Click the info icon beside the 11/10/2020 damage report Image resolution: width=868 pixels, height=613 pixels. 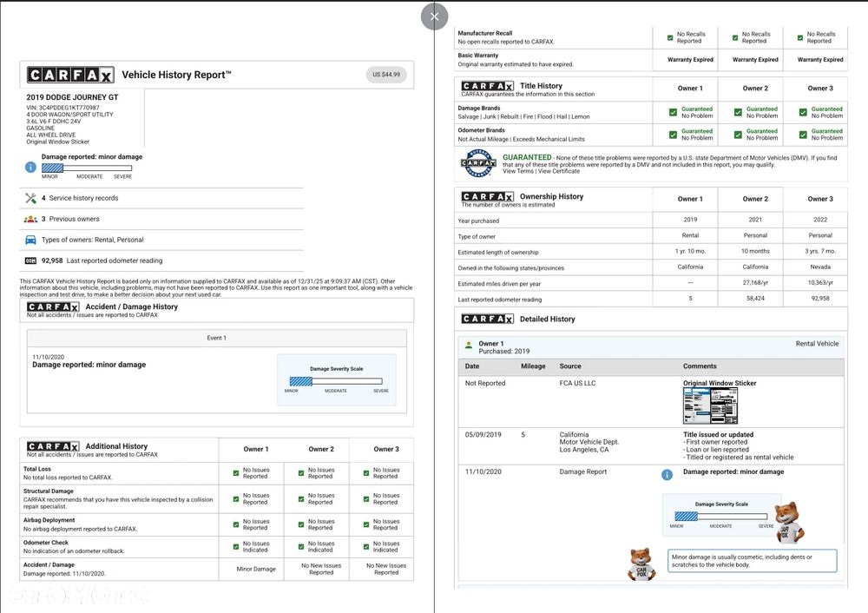(667, 475)
